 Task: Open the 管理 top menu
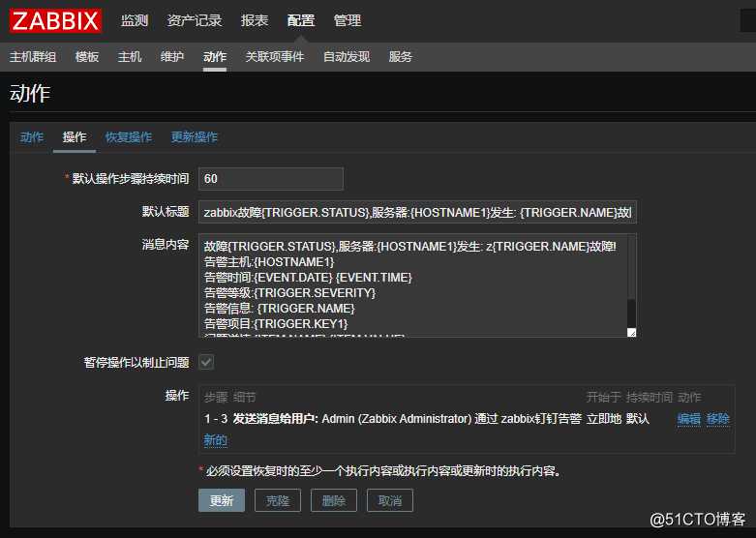pos(348,20)
